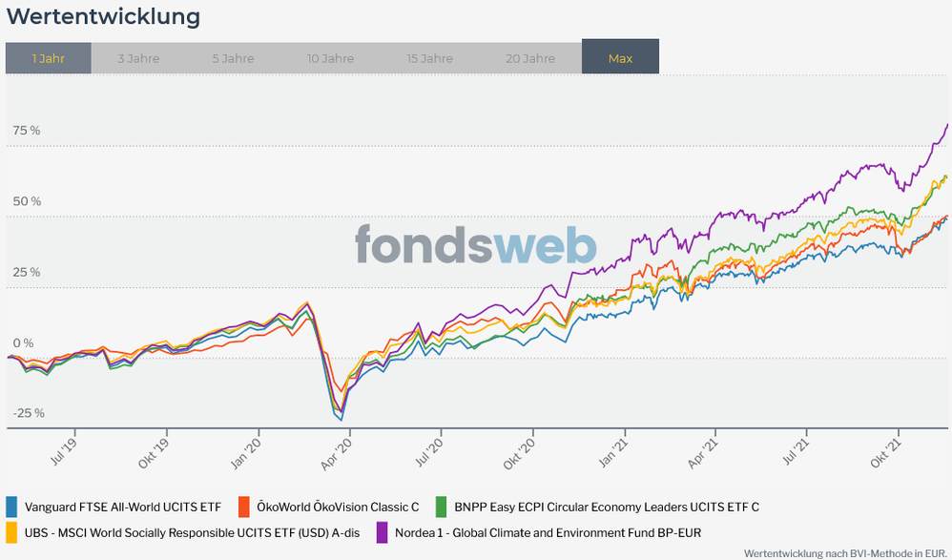Screen dimensions: 952x560
Task: Click the Wertentwicklung chart heading
Action: coord(103,16)
